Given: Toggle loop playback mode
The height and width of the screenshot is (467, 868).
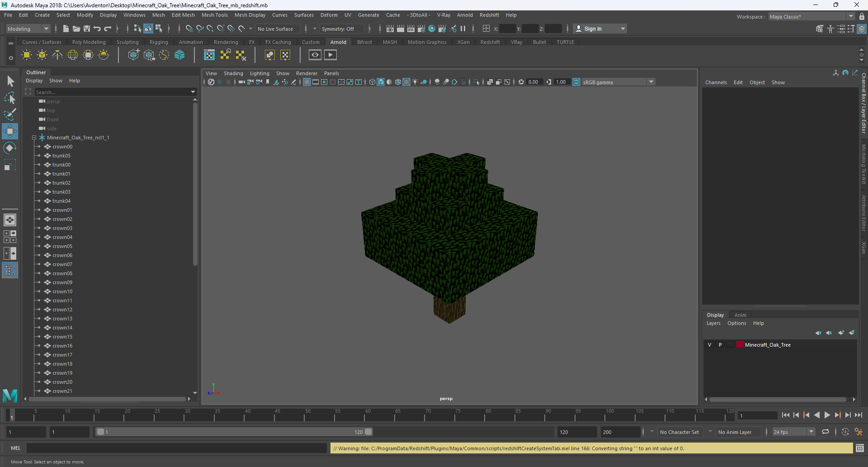Looking at the screenshot, I should click(826, 432).
